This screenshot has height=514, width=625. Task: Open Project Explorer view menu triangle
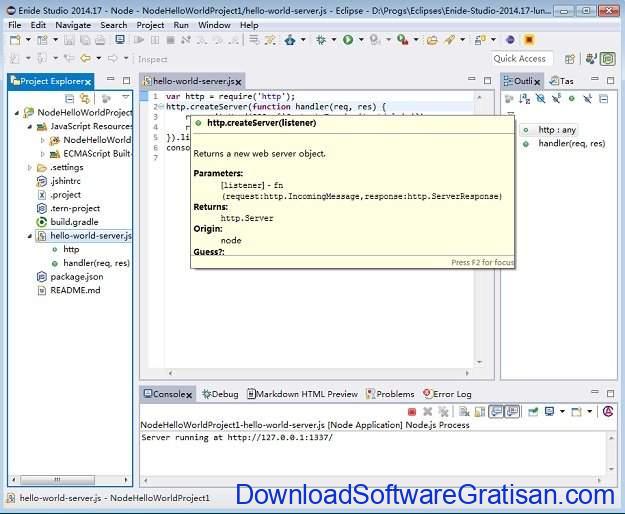coord(126,97)
